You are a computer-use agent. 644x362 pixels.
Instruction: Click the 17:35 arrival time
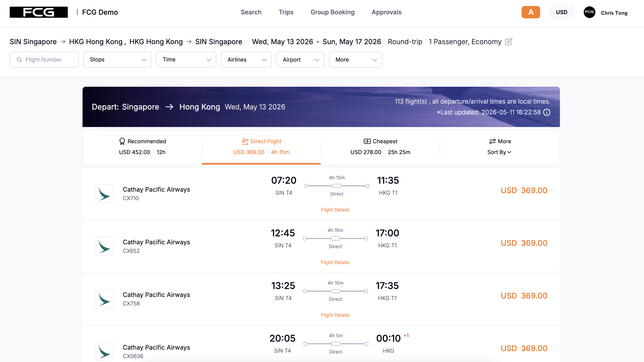387,286
